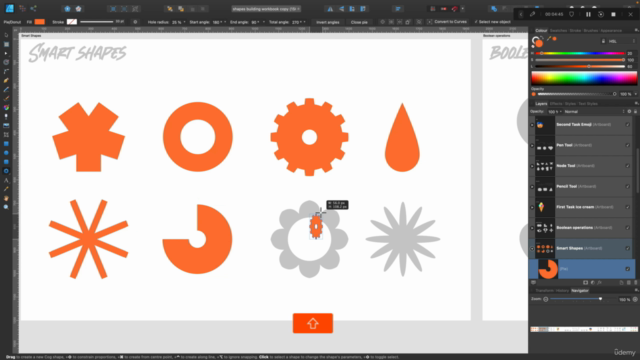Expand the Pencil Tool artboard layer
The height and width of the screenshot is (360, 640).
pyautogui.click(x=532, y=186)
